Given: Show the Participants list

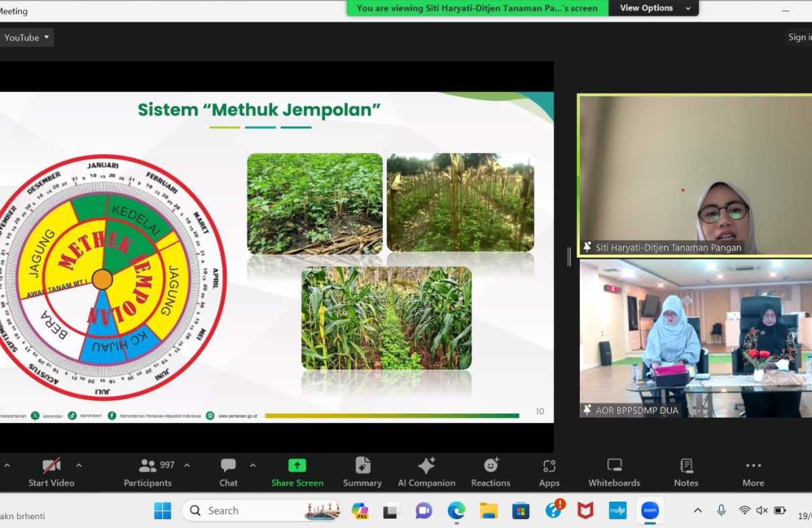Looking at the screenshot, I should (148, 472).
